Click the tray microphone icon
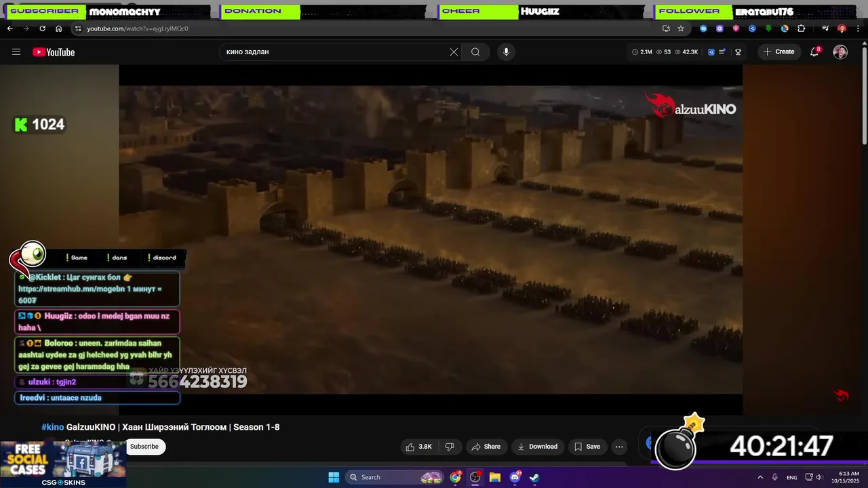Image resolution: width=868 pixels, height=488 pixels. click(x=774, y=477)
